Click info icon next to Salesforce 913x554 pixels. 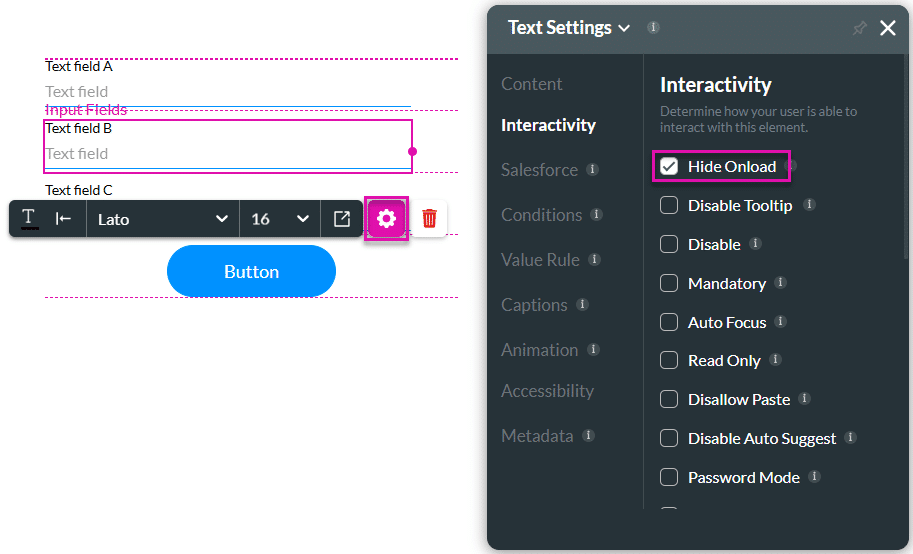pyautogui.click(x=592, y=169)
